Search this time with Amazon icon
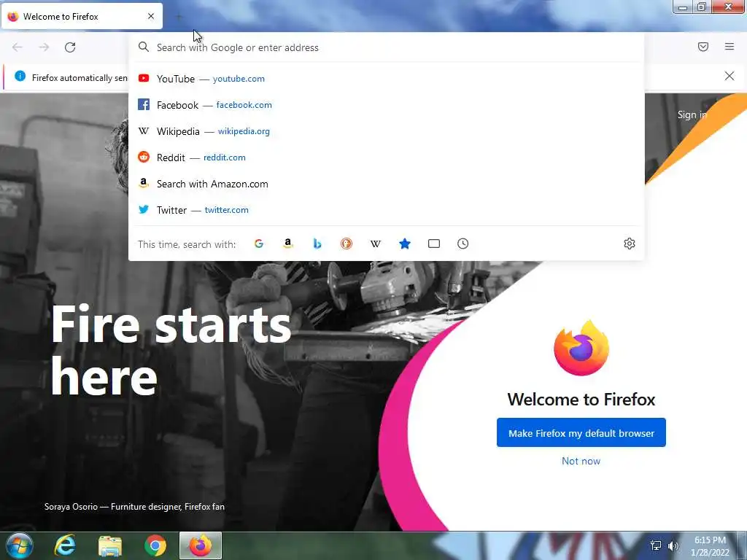 287,244
